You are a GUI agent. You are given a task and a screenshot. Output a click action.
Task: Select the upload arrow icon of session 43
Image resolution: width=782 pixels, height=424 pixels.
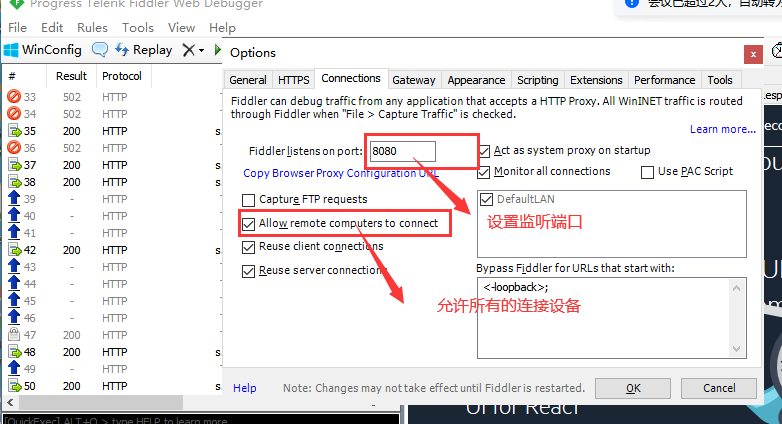click(x=14, y=266)
